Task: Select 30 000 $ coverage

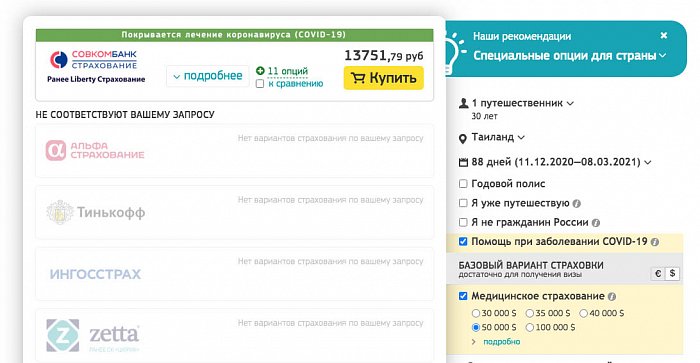Action: (x=476, y=313)
